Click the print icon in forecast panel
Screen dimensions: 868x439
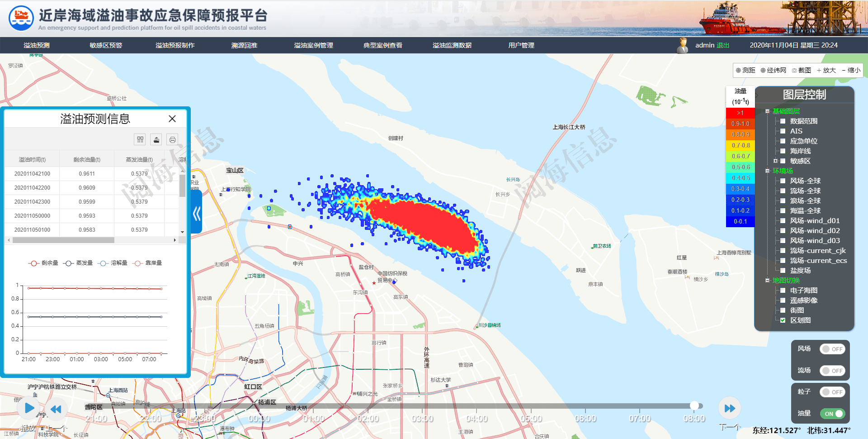172,140
